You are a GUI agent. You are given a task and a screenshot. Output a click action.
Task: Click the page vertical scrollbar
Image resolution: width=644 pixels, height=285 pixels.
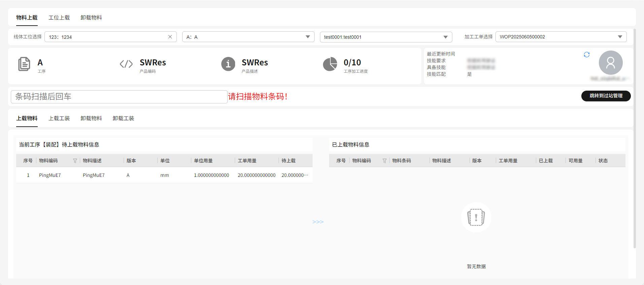click(x=635, y=138)
